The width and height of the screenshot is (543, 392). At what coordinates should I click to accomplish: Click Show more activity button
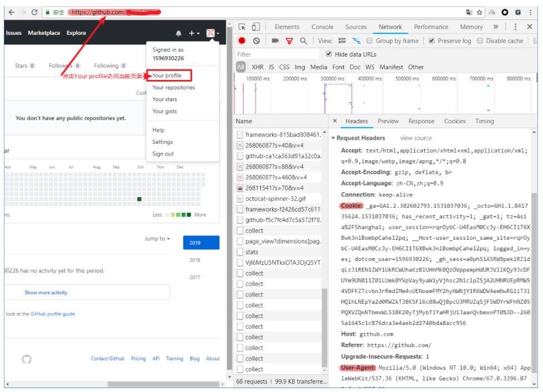coord(87,293)
